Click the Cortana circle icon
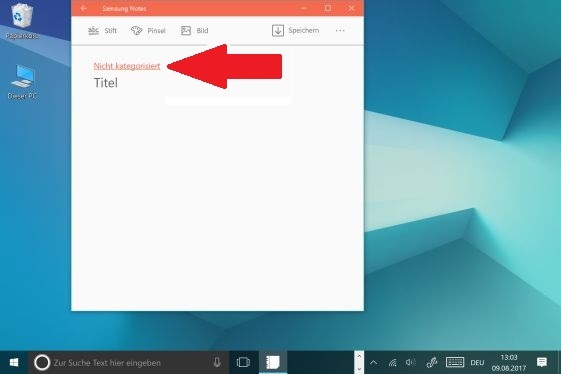This screenshot has height=374, width=561. 42,363
